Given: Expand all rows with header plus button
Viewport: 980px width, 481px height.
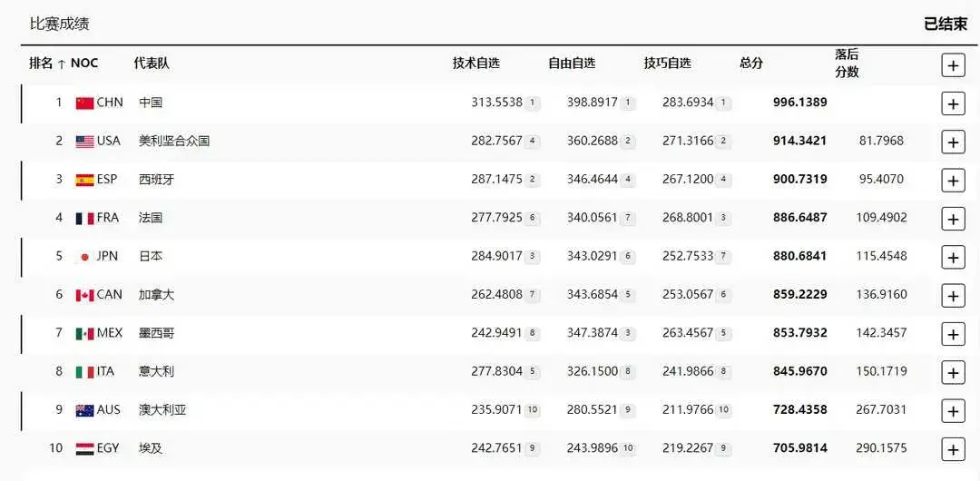Looking at the screenshot, I should pyautogui.click(x=953, y=65).
